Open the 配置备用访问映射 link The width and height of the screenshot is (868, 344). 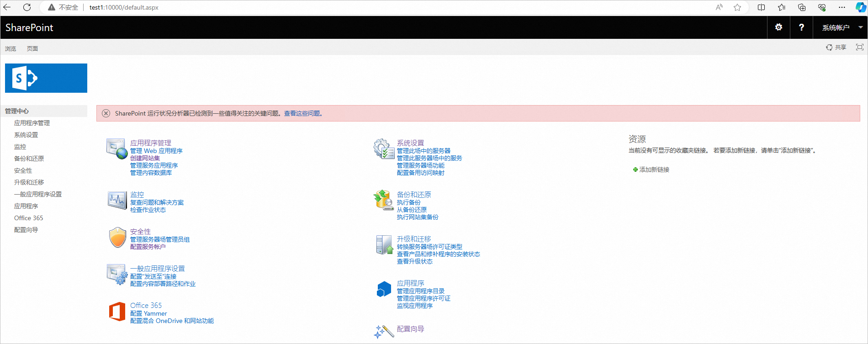tap(421, 173)
